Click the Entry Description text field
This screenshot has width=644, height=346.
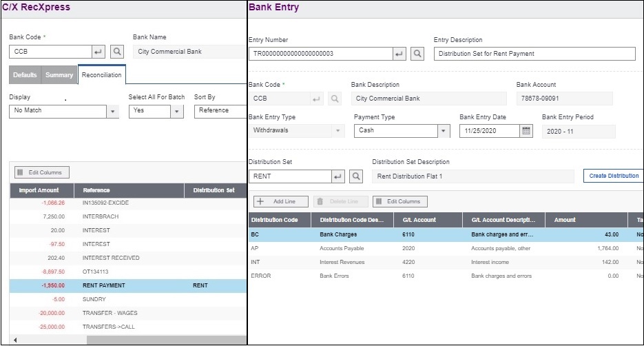(534, 54)
